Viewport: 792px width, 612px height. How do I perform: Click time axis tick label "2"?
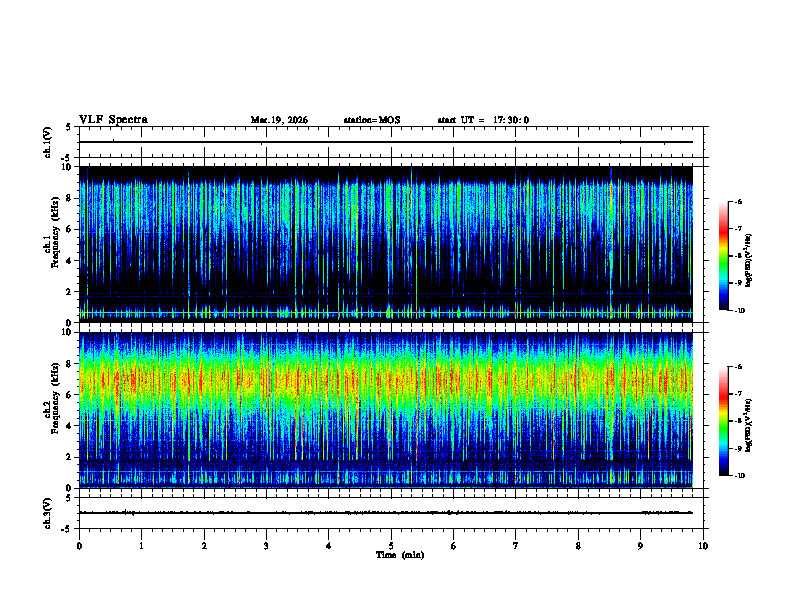tap(204, 546)
